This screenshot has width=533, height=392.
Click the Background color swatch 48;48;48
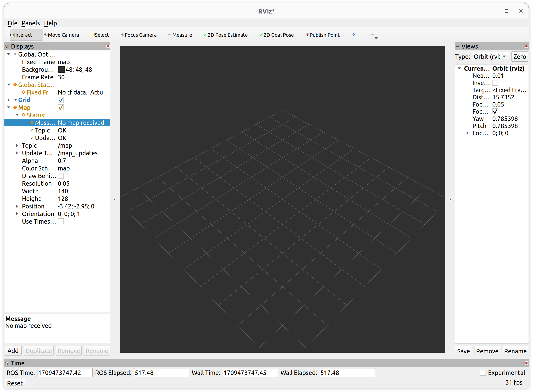click(x=61, y=69)
